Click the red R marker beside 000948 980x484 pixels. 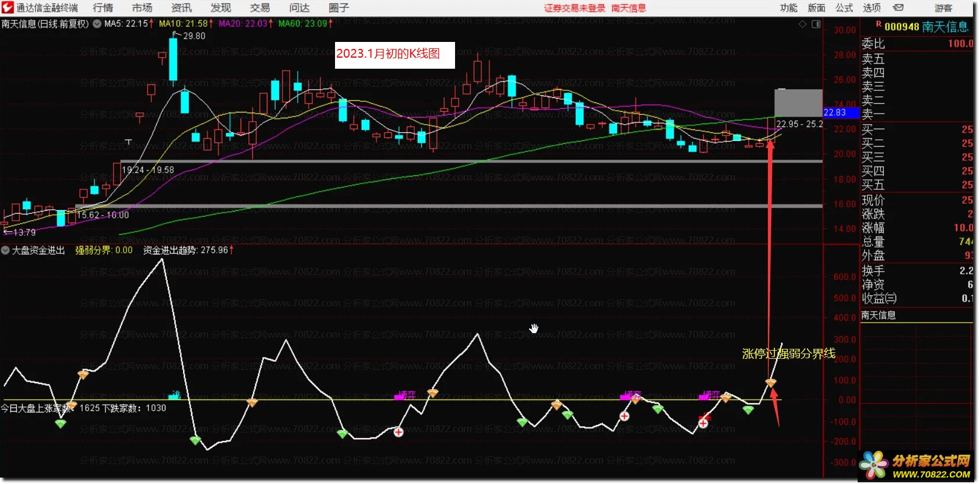point(879,24)
